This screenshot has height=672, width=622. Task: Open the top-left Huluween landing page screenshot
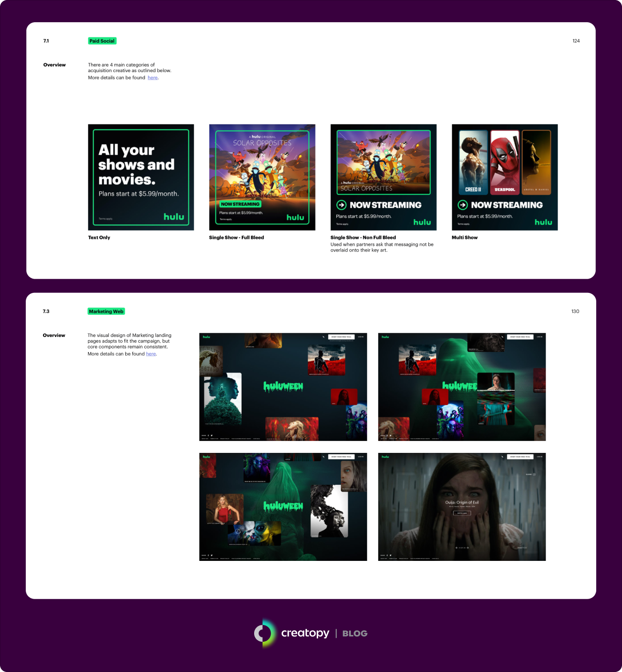click(283, 387)
